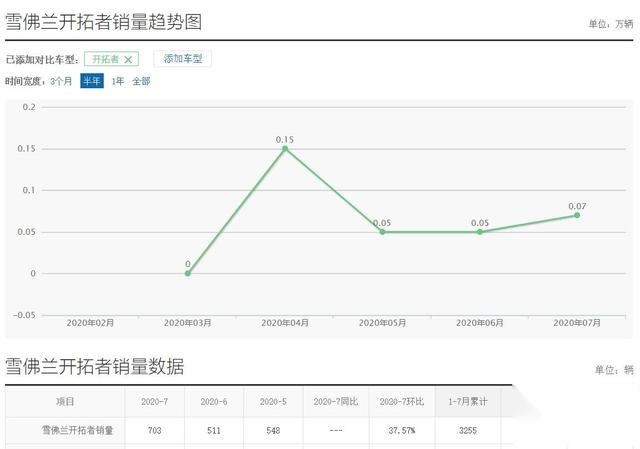640x449 pixels.
Task: Click the 2020年03月 axis label
Action: 188,323
